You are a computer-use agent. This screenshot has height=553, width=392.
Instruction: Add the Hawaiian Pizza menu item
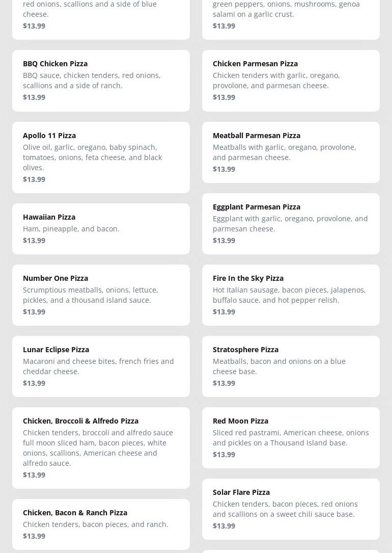point(101,228)
